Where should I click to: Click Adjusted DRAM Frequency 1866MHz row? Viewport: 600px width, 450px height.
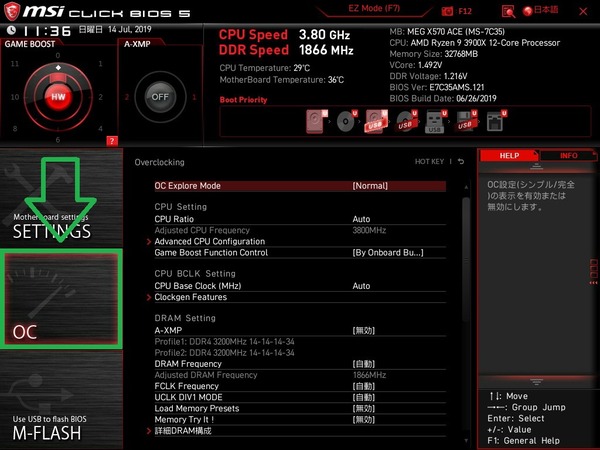[300, 375]
